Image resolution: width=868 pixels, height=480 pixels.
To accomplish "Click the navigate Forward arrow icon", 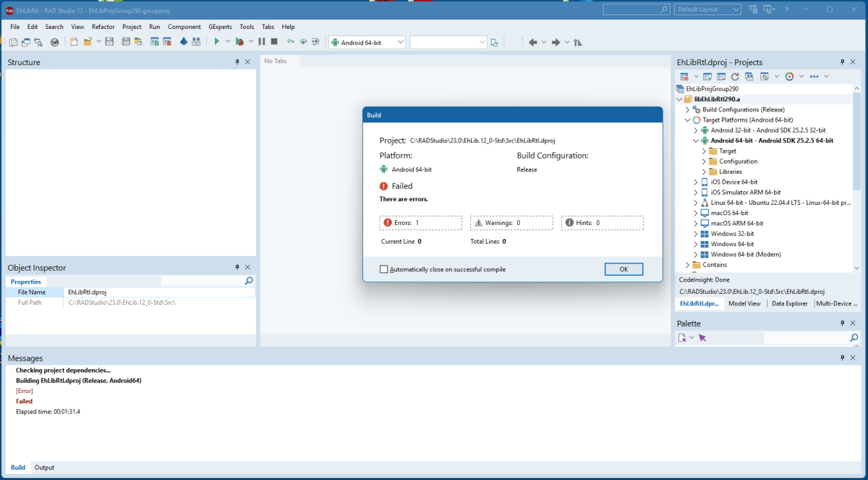I will click(x=556, y=42).
